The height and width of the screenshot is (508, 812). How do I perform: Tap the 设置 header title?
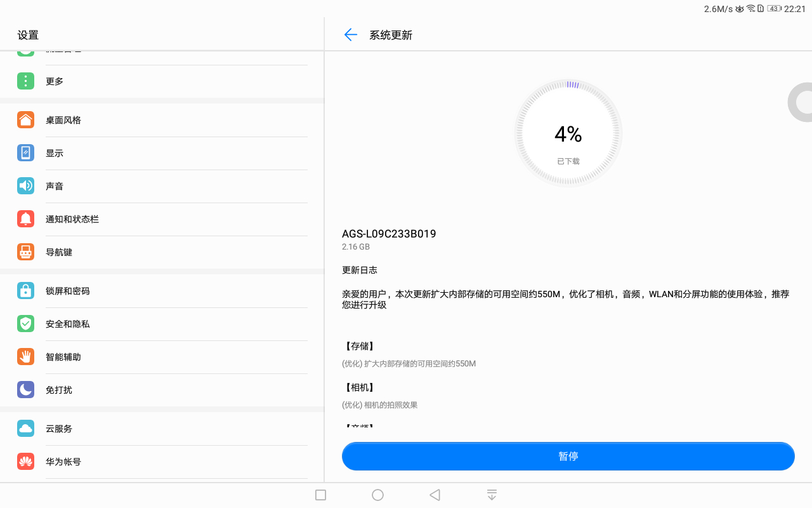tap(28, 35)
